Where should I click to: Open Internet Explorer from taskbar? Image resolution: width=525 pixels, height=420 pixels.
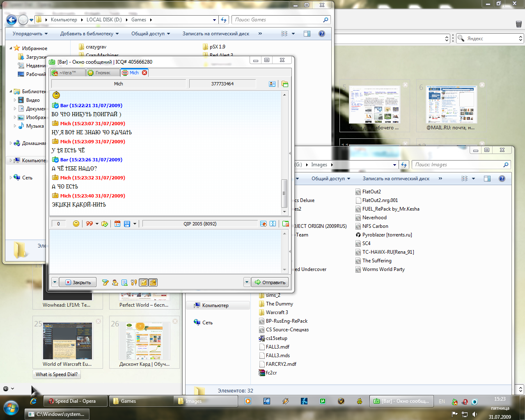click(x=34, y=401)
